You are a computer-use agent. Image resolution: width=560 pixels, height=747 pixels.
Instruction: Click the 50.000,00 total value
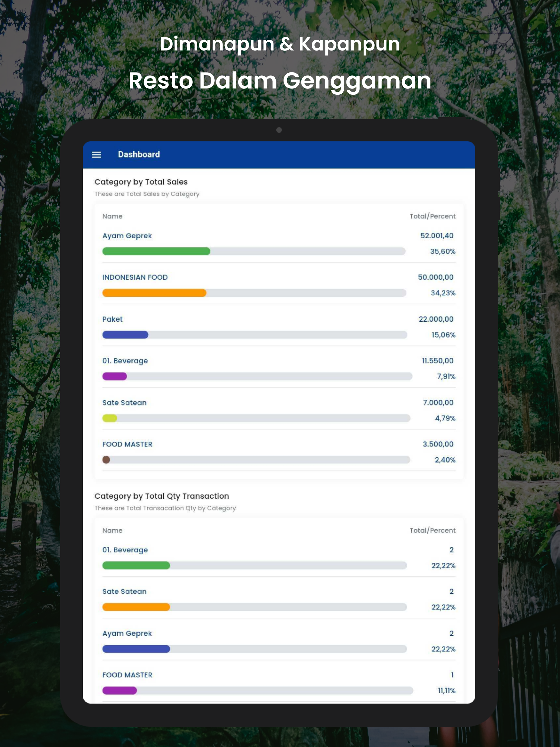(x=436, y=277)
